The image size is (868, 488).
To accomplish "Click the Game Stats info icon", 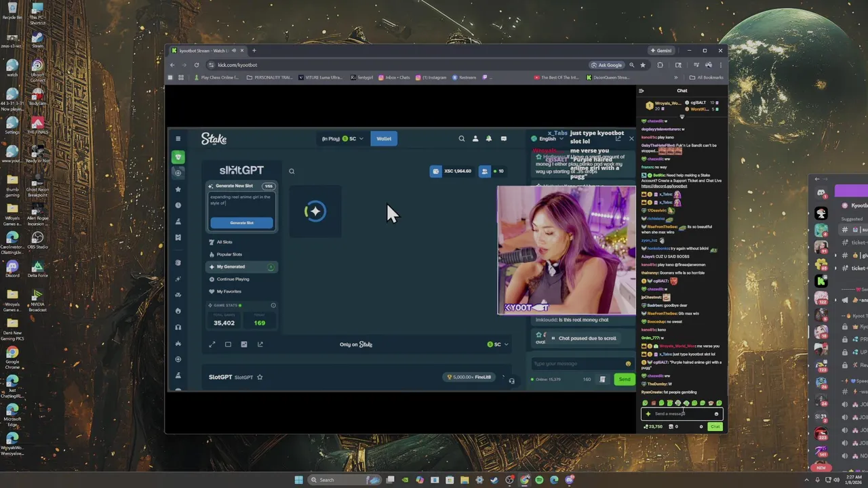I will pyautogui.click(x=273, y=305).
